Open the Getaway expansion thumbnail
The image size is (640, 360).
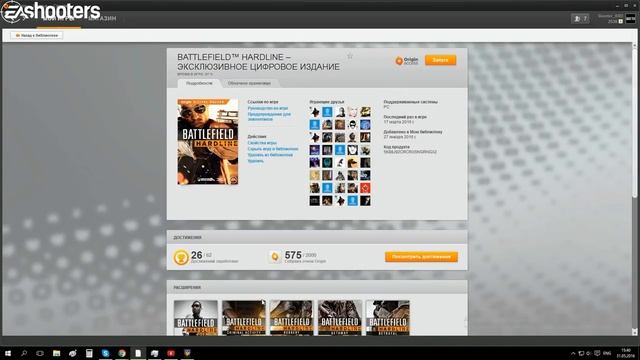coord(340,318)
